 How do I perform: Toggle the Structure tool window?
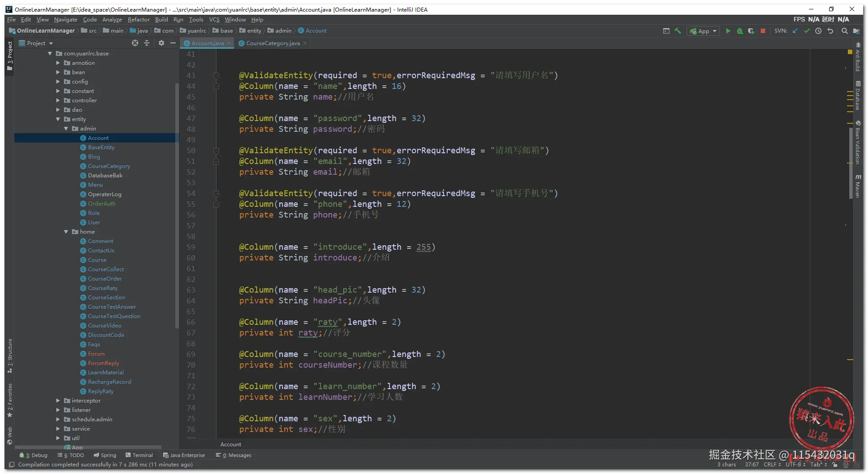point(10,356)
